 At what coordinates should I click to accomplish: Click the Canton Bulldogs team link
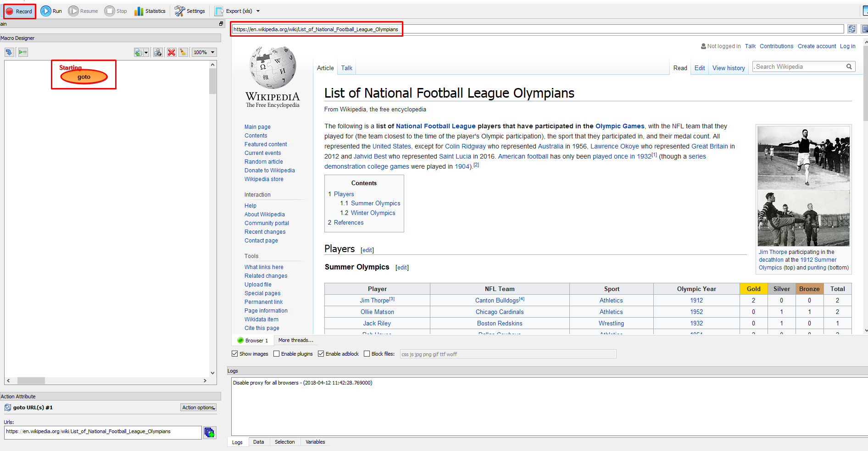coord(497,300)
